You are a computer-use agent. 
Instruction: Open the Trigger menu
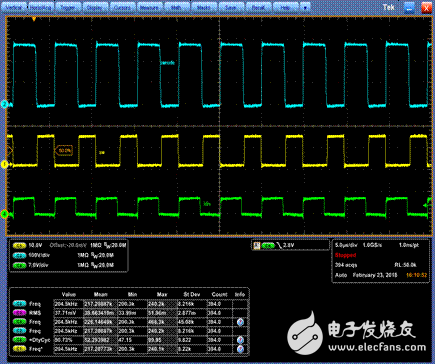tap(68, 7)
